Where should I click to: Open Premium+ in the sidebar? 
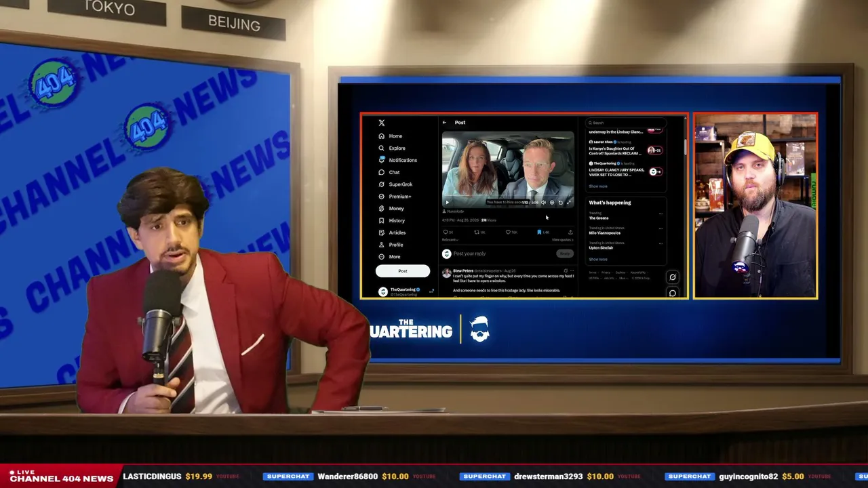[395, 197]
